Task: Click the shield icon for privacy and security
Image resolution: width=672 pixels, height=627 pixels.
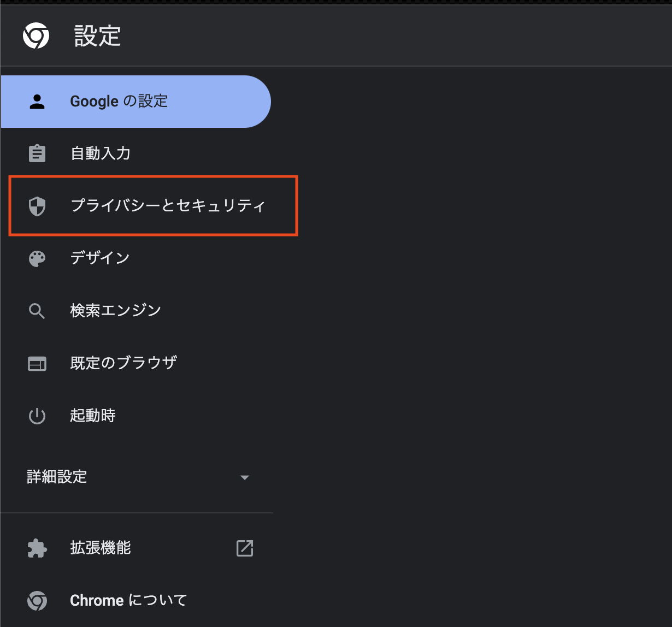Action: click(x=37, y=206)
